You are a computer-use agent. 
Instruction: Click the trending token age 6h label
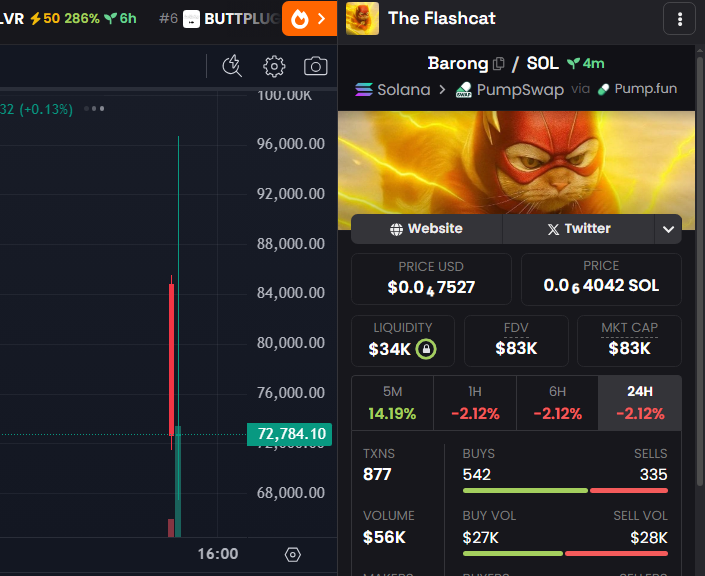(x=120, y=18)
